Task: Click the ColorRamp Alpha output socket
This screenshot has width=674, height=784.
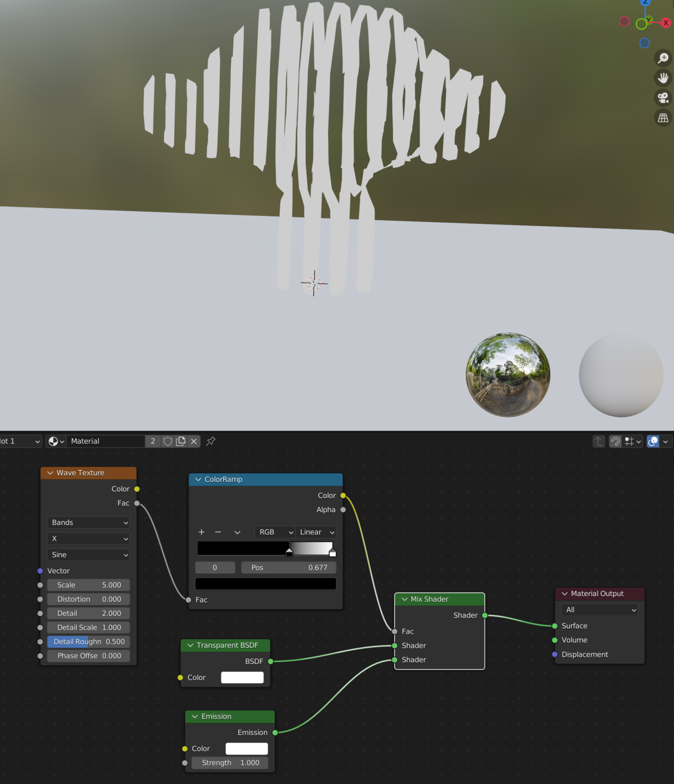Action: coord(343,510)
